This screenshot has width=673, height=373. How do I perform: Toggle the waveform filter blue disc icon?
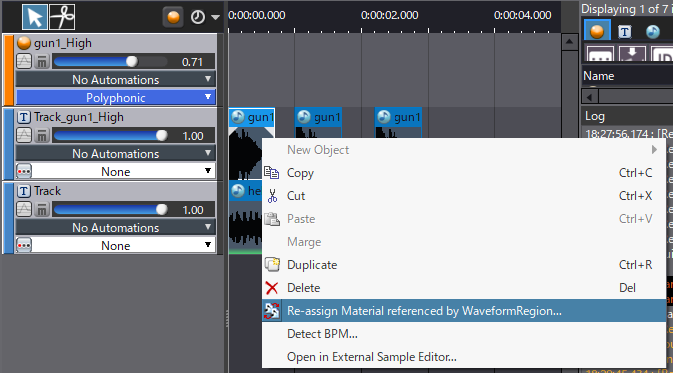click(652, 31)
